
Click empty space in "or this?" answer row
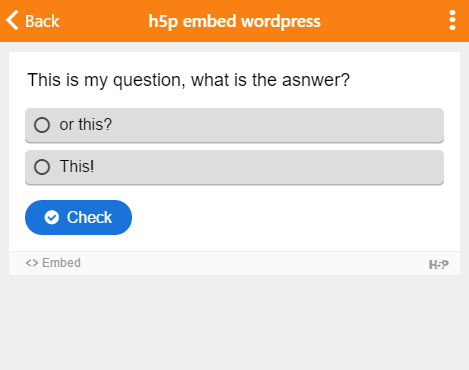tap(277, 125)
